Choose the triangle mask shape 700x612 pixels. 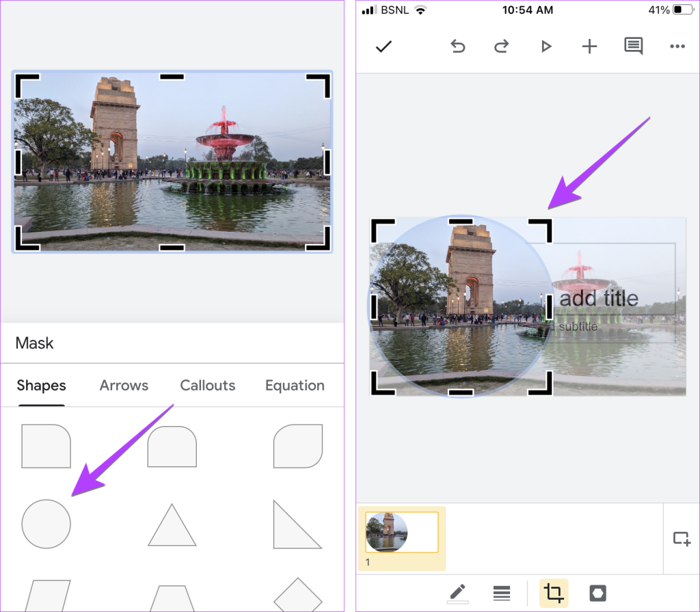[172, 525]
